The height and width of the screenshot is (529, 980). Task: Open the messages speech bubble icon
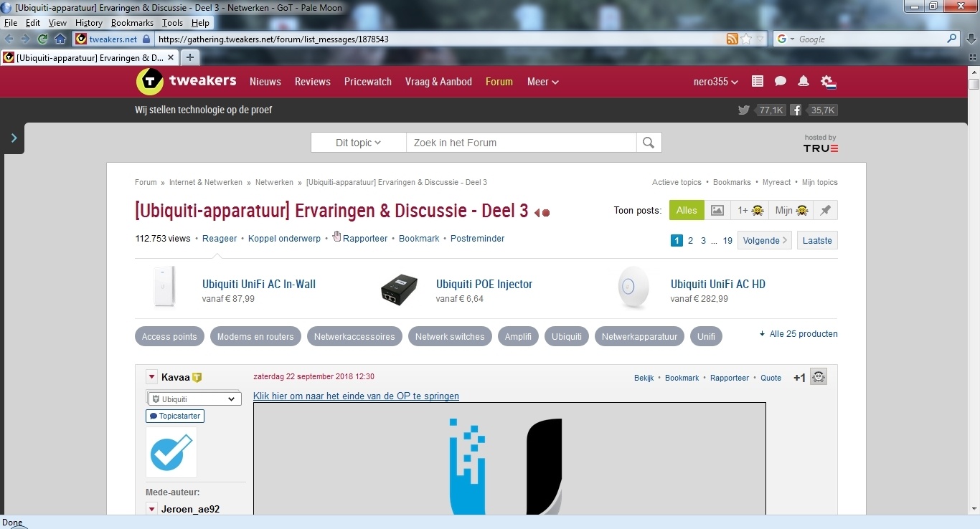[x=781, y=82]
